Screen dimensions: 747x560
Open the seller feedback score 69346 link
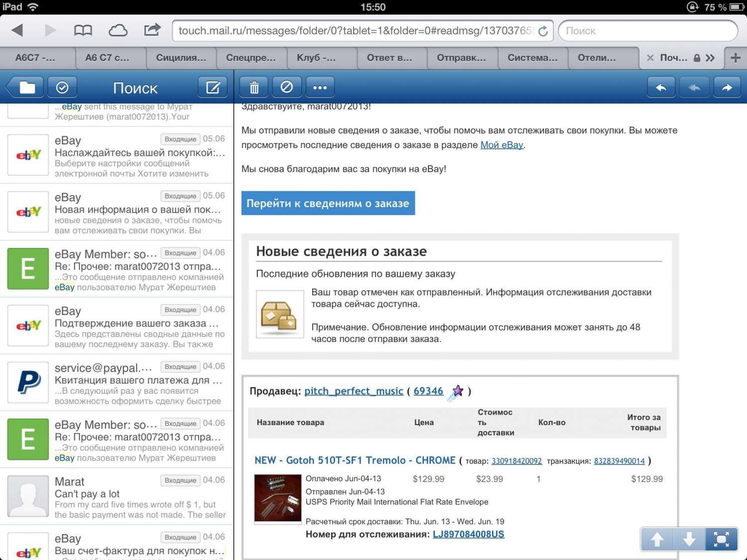tap(428, 391)
